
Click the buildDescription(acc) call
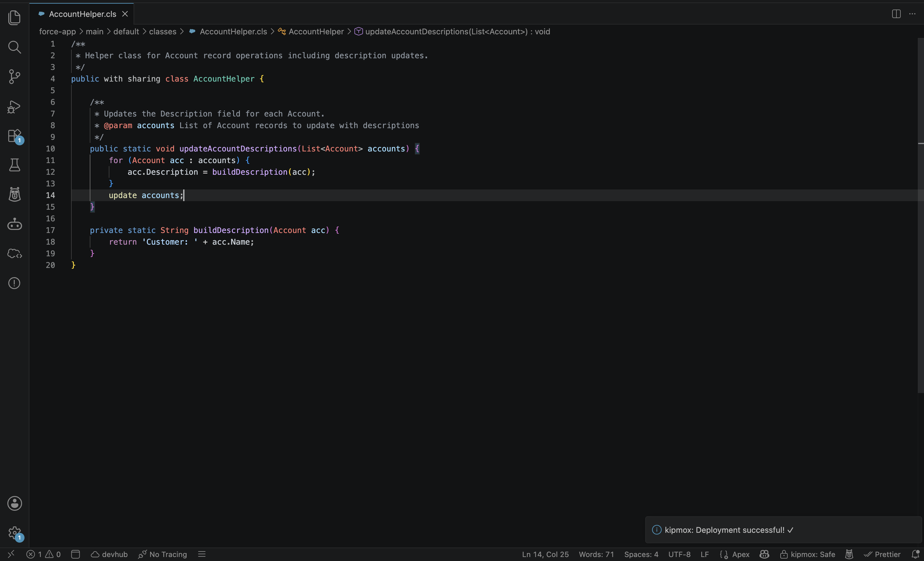click(262, 172)
